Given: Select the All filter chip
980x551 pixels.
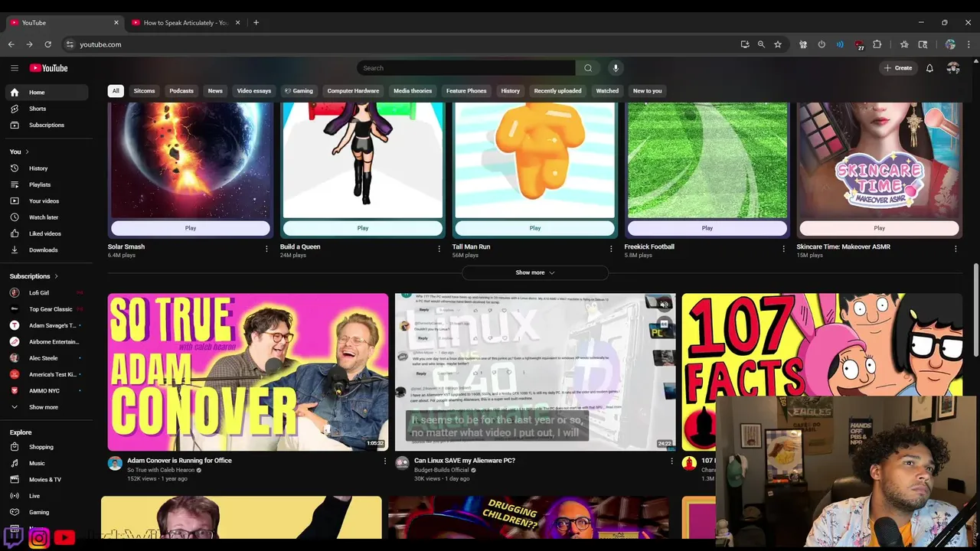Looking at the screenshot, I should coord(116,91).
